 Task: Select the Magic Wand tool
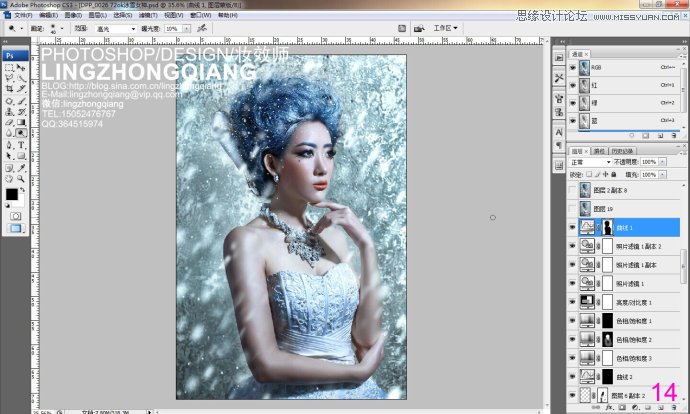pyautogui.click(x=21, y=78)
